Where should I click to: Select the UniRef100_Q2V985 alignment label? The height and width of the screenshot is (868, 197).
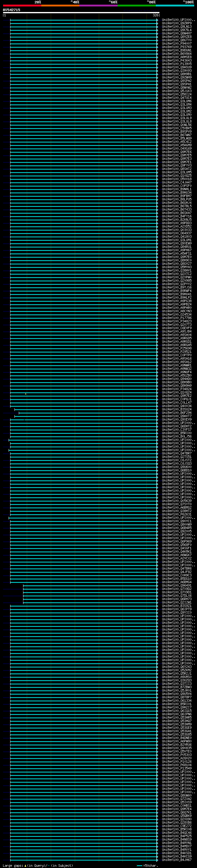coord(177,281)
